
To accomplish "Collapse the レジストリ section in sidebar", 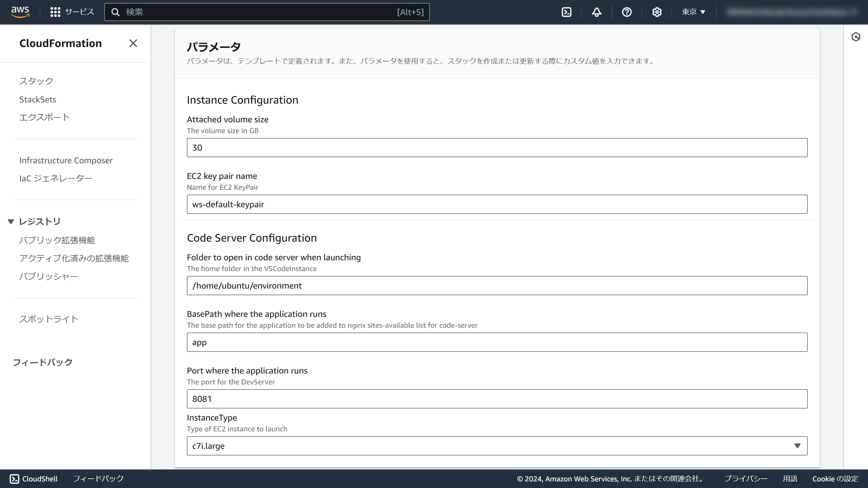I will [11, 221].
